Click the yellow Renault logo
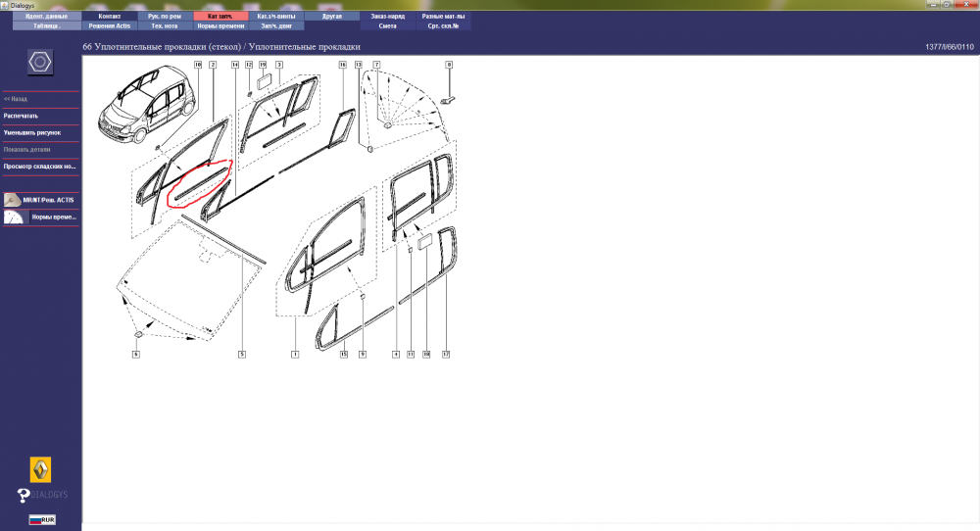Screen dimensions: 980x531 pyautogui.click(x=40, y=470)
